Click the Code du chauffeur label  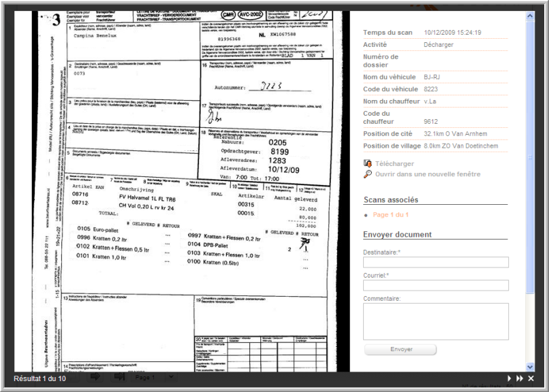click(x=379, y=118)
